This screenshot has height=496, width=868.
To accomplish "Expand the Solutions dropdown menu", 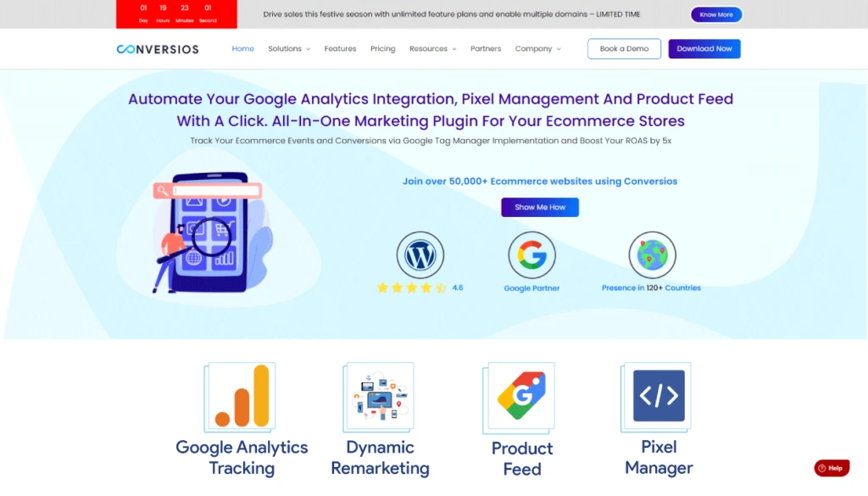I will 289,48.
